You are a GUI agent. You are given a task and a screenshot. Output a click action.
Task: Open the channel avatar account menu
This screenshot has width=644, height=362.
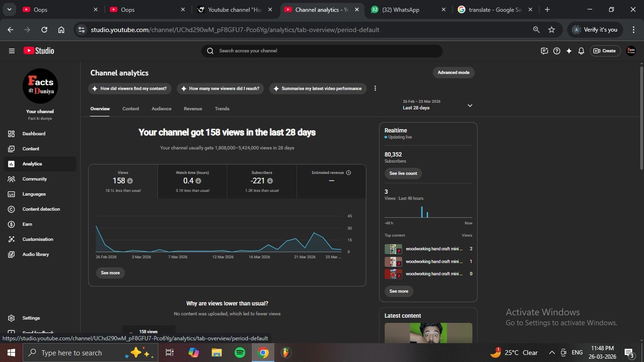coord(631,51)
